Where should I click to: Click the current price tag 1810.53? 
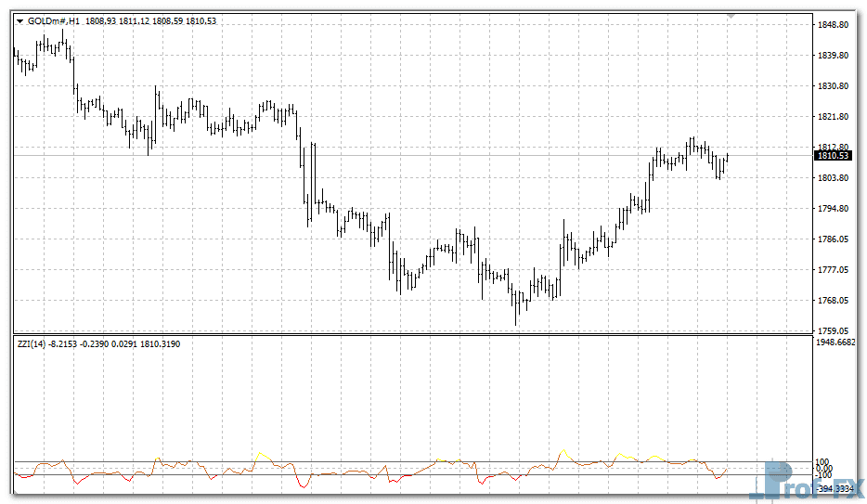834,156
